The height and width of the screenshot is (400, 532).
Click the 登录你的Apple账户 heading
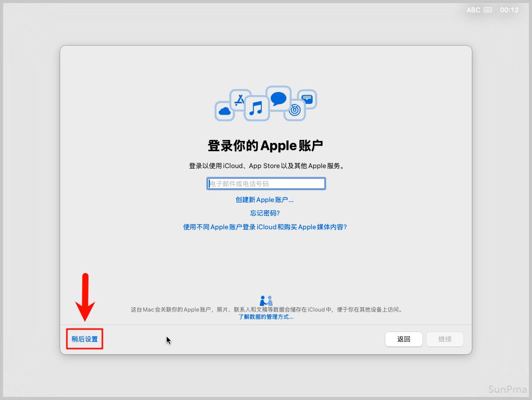(x=265, y=146)
